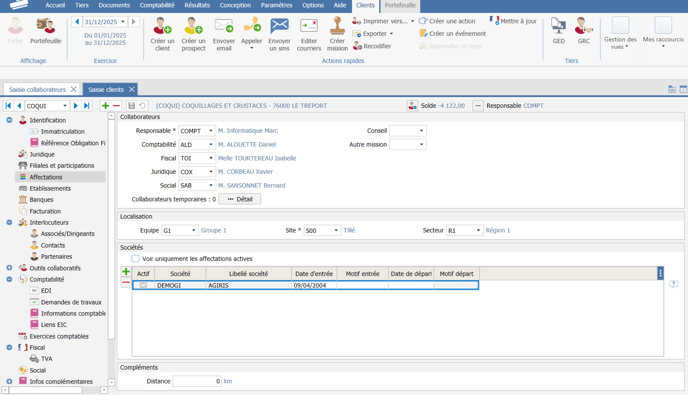Click the Détail button
This screenshot has height=395, width=688.
(240, 199)
